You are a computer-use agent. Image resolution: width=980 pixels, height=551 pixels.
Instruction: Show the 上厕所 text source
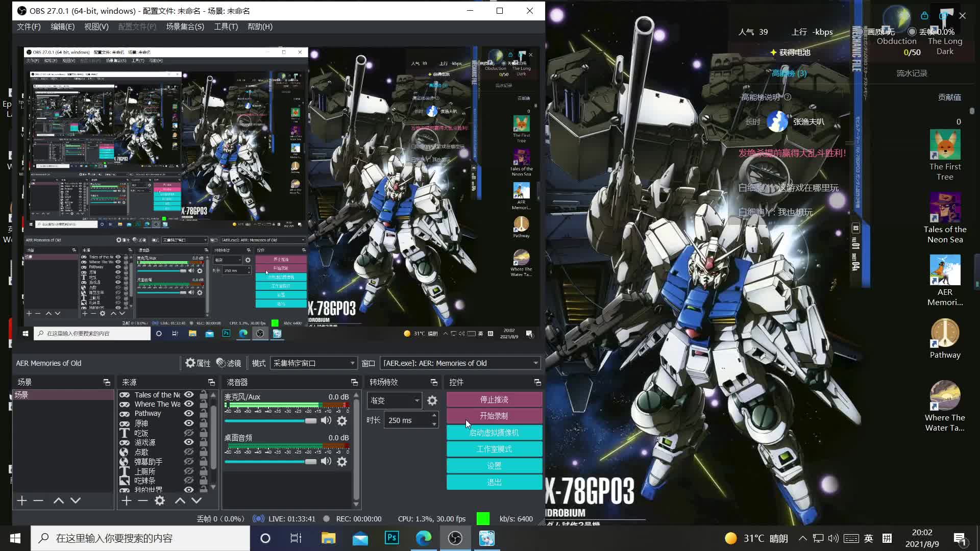point(189,471)
